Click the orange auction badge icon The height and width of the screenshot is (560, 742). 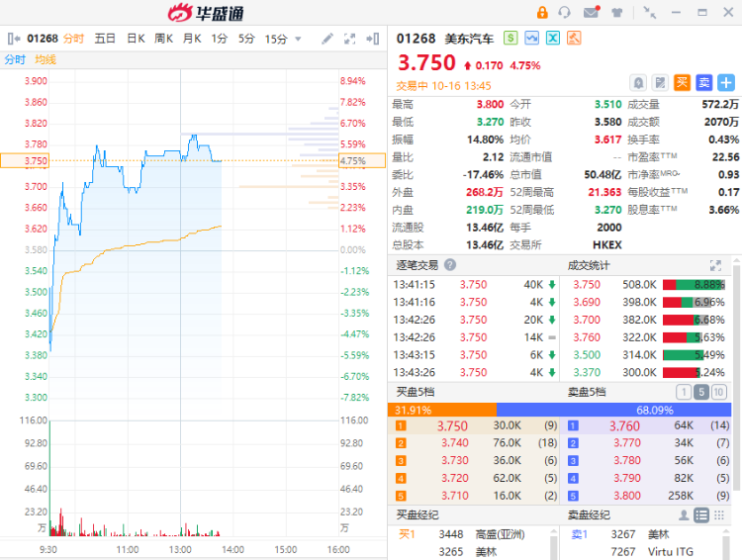pyautogui.click(x=574, y=38)
